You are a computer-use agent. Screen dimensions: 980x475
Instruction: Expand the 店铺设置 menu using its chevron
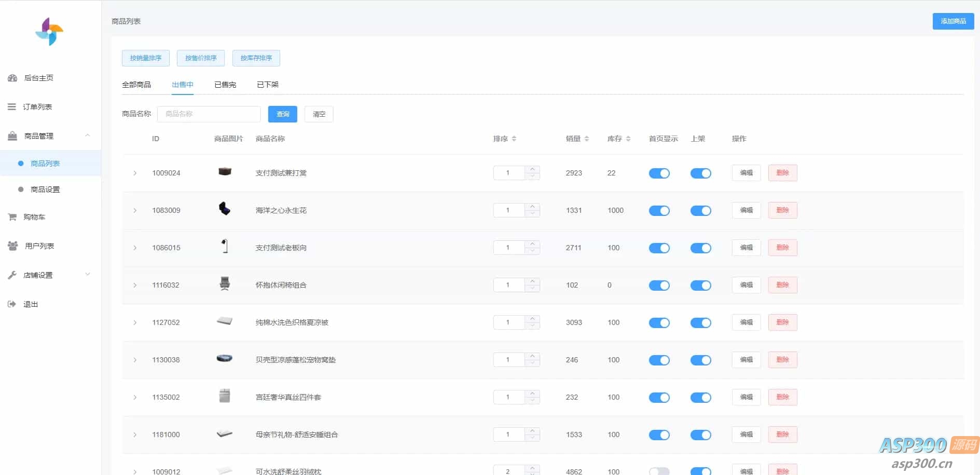88,275
